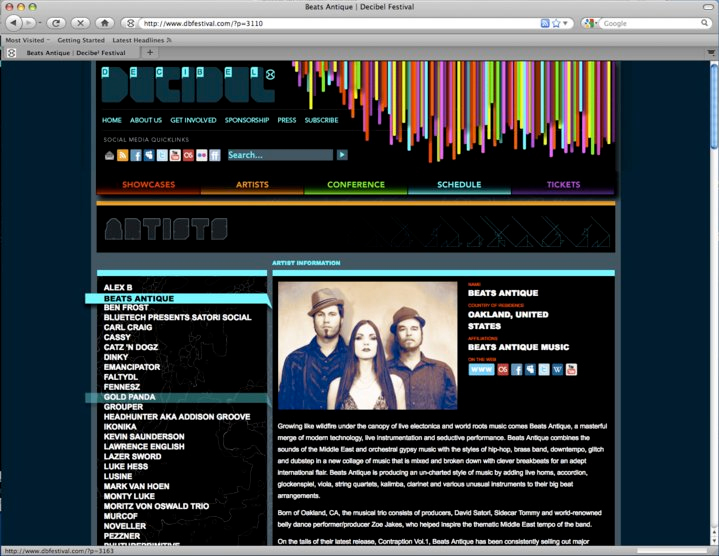Image resolution: width=719 pixels, height=556 pixels.
Task: Stop loading with the X toolbar button
Action: 80,23
